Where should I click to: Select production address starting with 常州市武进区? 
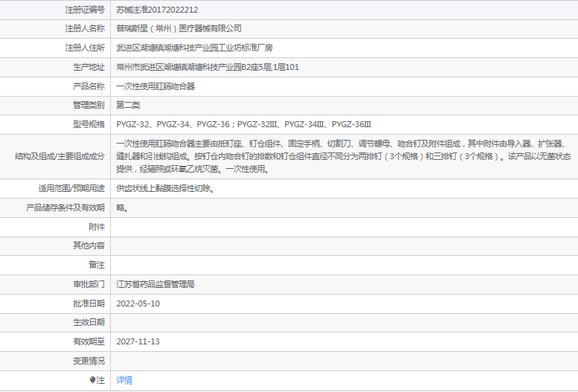tap(208, 67)
